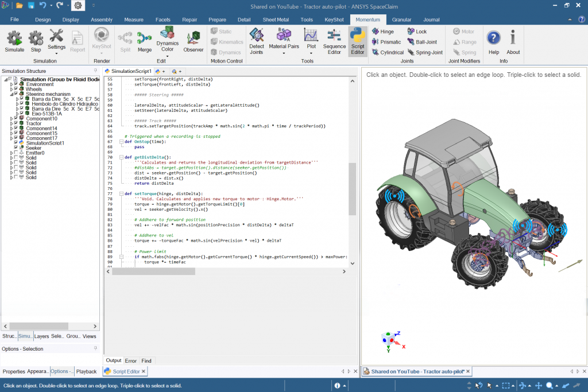The image size is (588, 392).
Task: Close the Script Editor bottom tab
Action: [x=144, y=371]
